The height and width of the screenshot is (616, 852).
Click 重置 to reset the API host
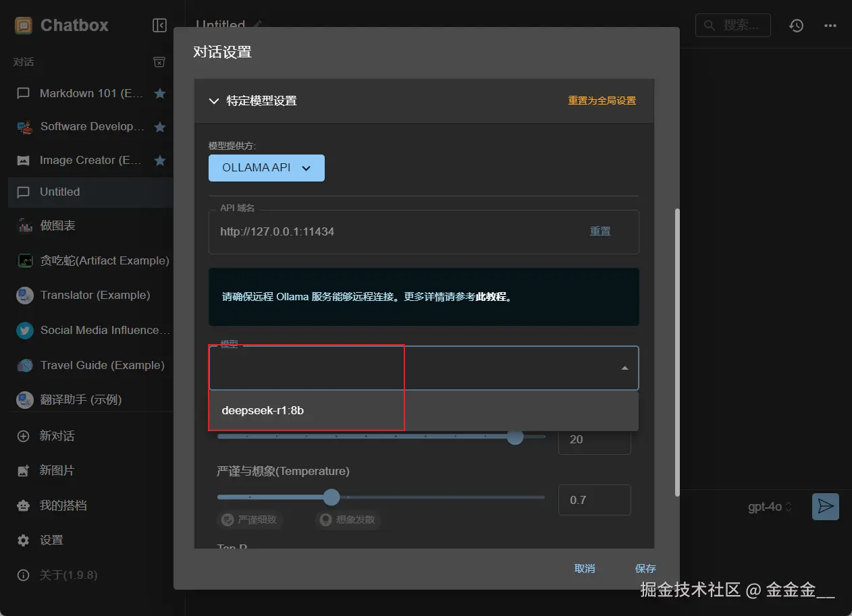pyautogui.click(x=600, y=231)
